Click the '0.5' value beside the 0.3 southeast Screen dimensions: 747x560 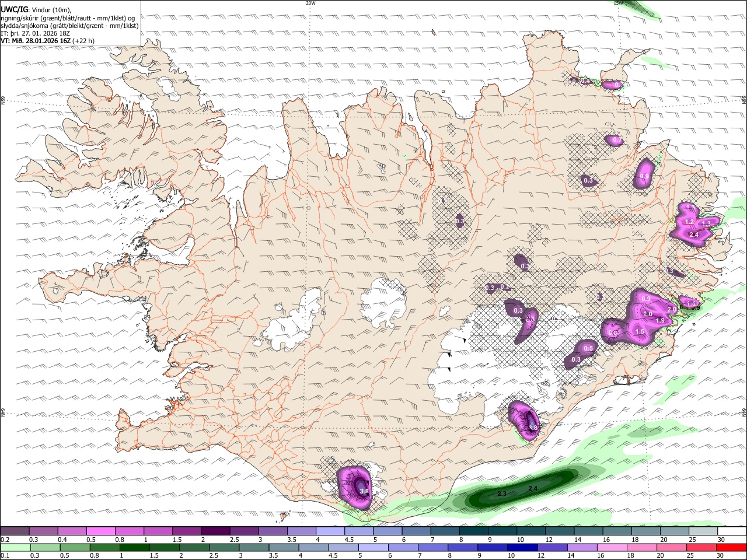point(588,349)
